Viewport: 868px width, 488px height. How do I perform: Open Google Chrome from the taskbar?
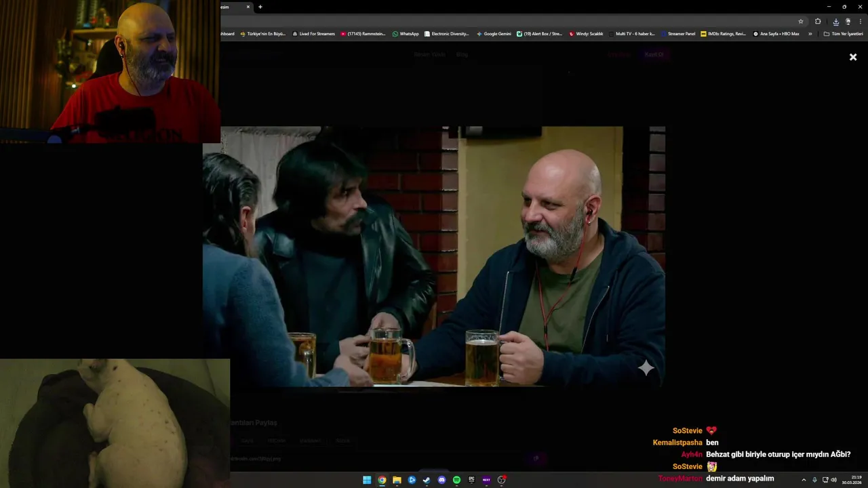(382, 480)
